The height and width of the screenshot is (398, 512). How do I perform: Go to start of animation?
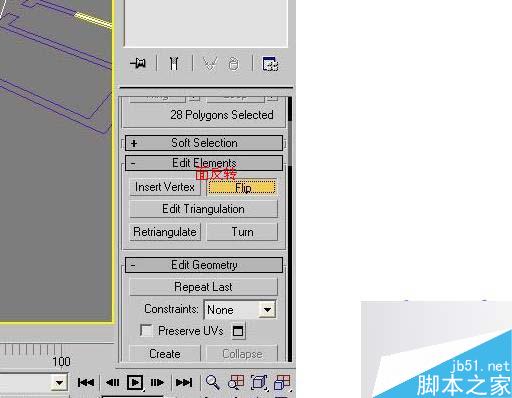click(x=86, y=382)
